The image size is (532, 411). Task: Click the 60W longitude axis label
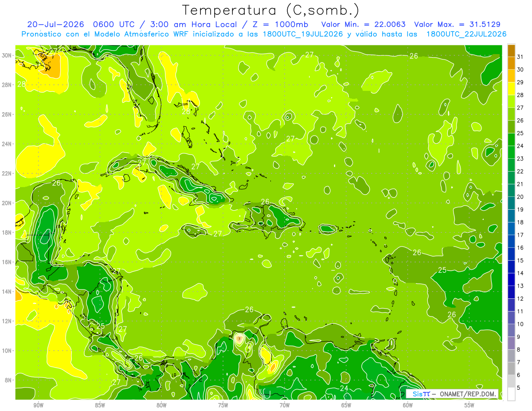click(x=408, y=405)
